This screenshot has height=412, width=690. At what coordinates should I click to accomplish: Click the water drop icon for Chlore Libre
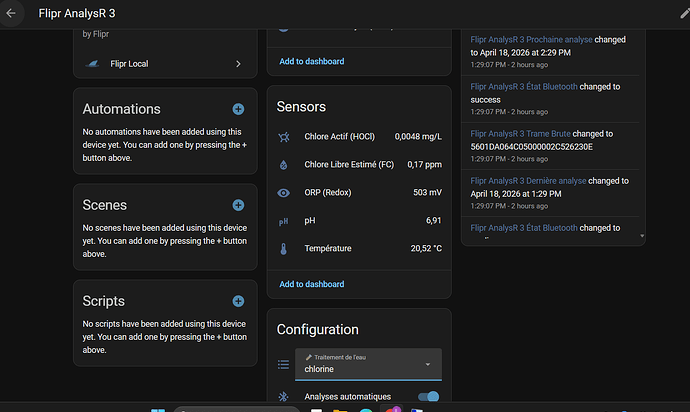[284, 165]
